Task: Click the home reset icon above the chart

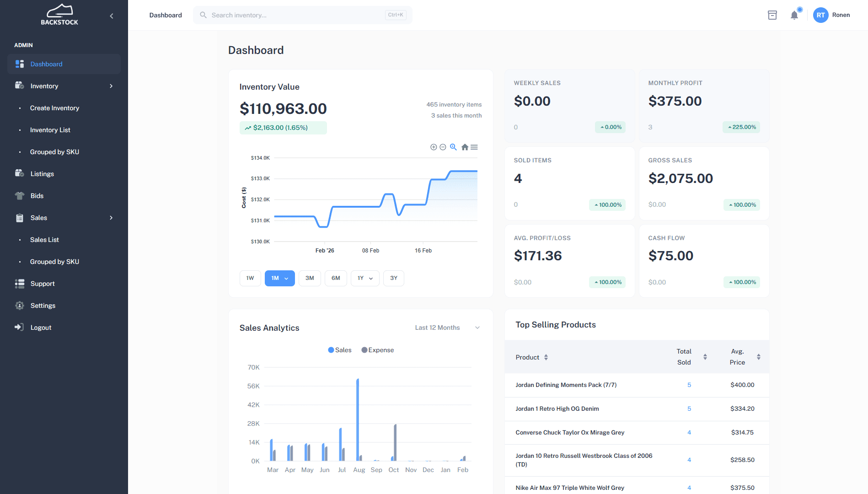Action: click(465, 147)
